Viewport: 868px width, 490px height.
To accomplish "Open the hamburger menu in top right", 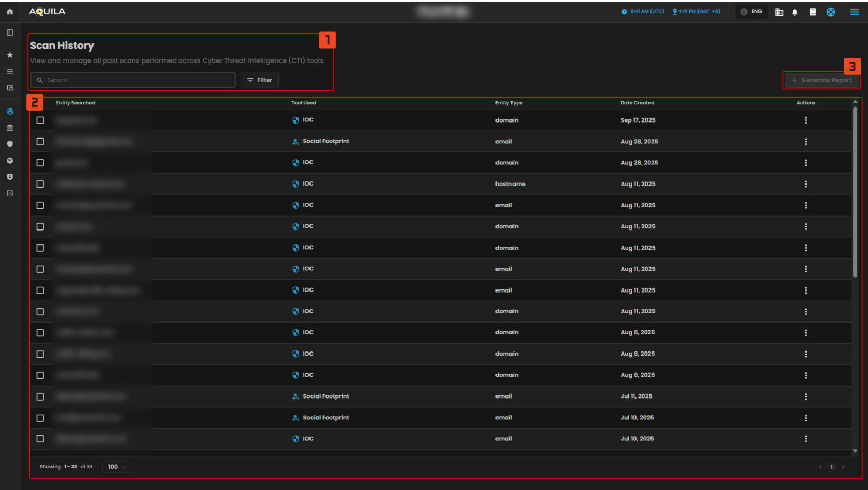I will pyautogui.click(x=855, y=12).
